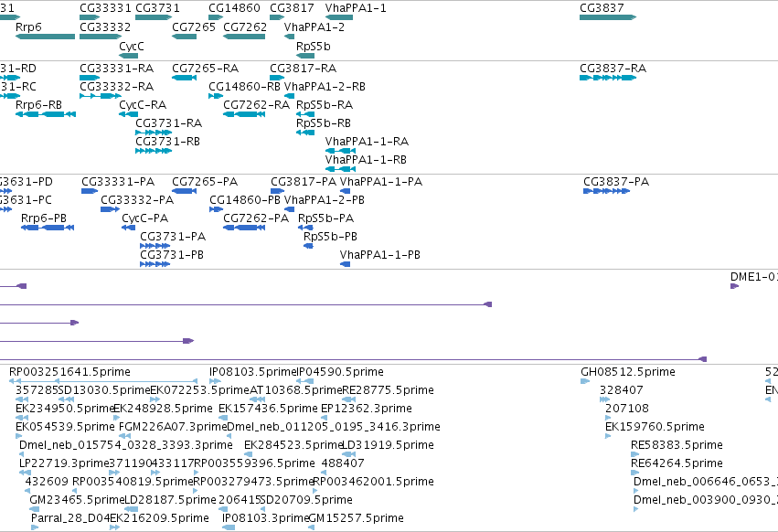The width and height of the screenshot is (778, 532).
Task: Click transcript RpS5b-RA
Action: 305,114
